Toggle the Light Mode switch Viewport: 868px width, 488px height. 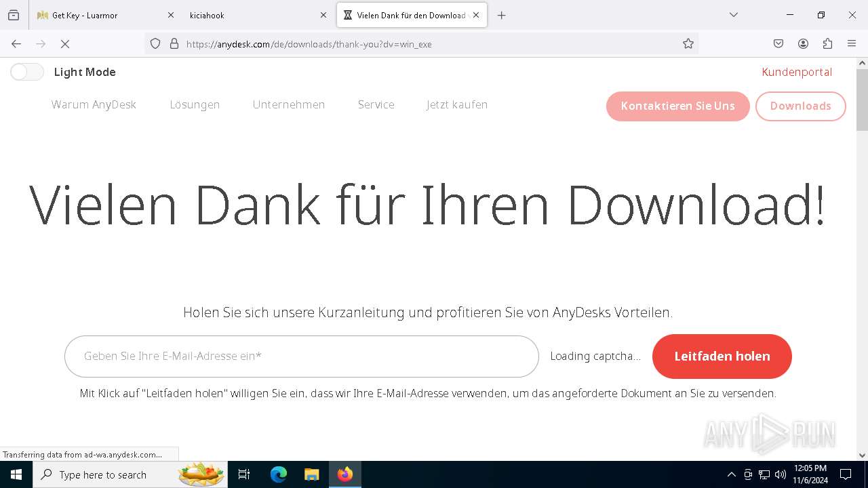point(27,72)
